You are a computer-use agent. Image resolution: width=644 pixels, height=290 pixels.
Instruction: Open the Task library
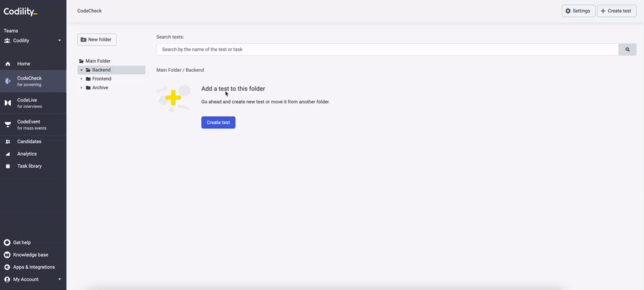point(29,166)
